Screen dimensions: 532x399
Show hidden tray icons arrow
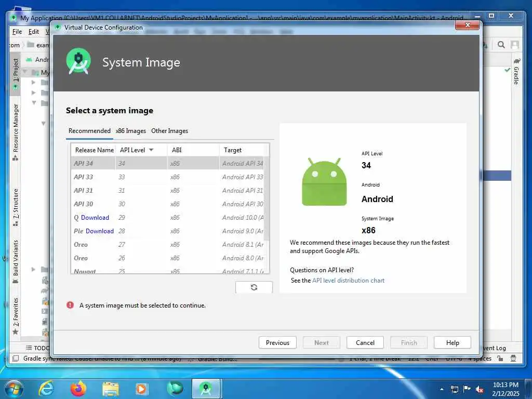(442, 389)
